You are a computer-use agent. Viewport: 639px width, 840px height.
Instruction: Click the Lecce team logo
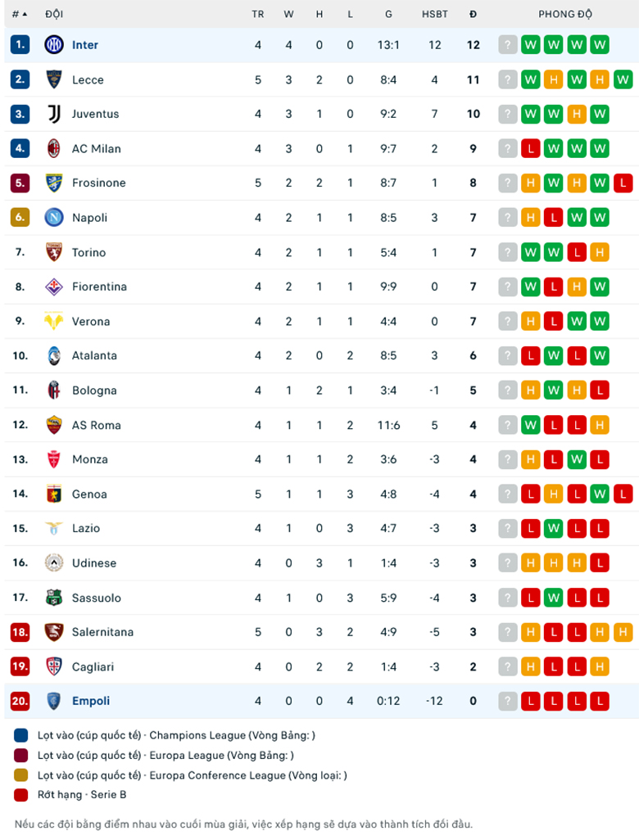[x=54, y=79]
